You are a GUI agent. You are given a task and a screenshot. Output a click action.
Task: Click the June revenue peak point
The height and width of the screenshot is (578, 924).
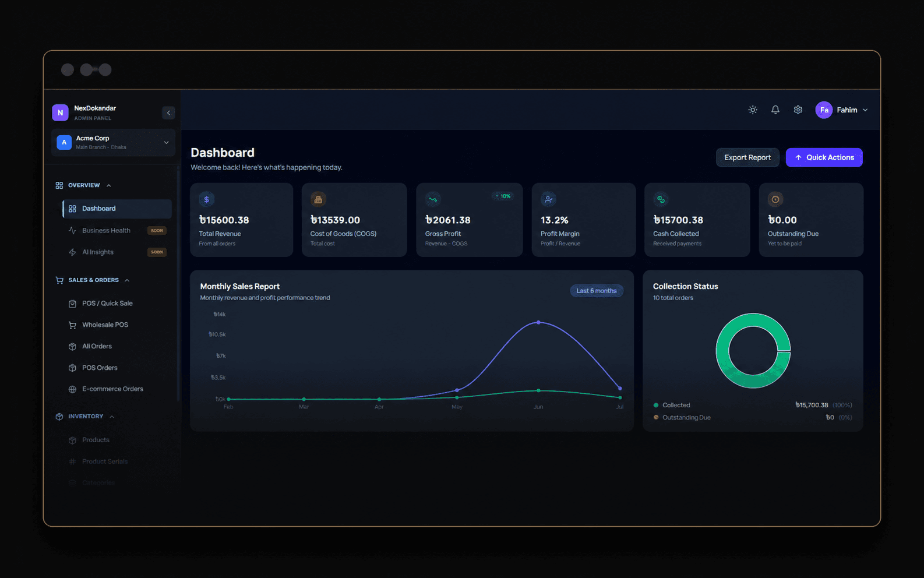click(x=538, y=322)
